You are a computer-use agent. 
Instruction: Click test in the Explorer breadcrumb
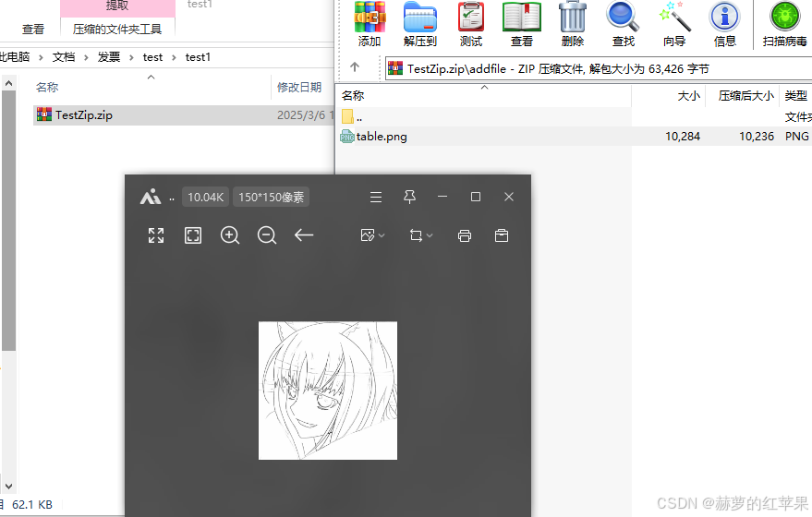pyautogui.click(x=152, y=57)
